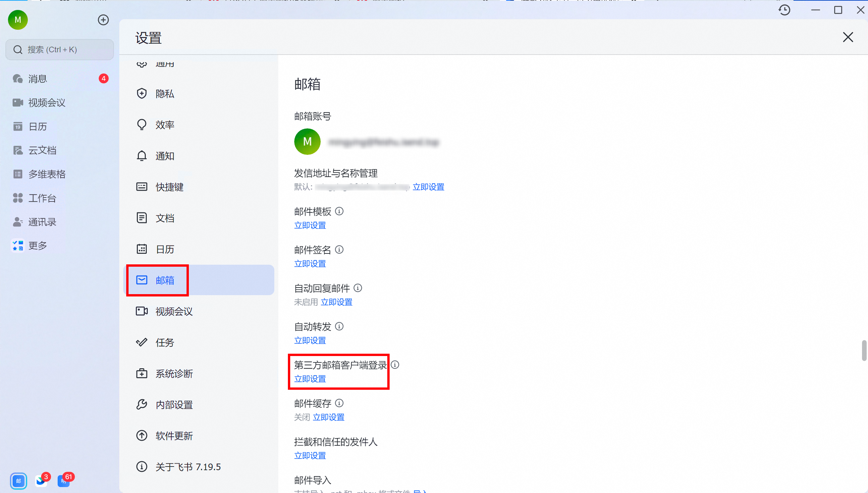Image resolution: width=868 pixels, height=493 pixels.
Task: Close the 设置 settings panel
Action: point(848,37)
